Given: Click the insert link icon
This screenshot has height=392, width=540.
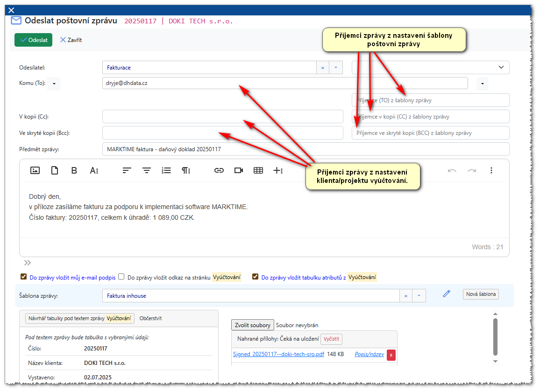Looking at the screenshot, I should pos(219,170).
